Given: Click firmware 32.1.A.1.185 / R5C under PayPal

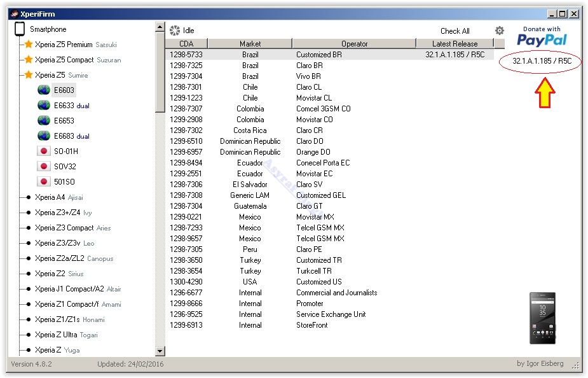Looking at the screenshot, I should pyautogui.click(x=542, y=61).
